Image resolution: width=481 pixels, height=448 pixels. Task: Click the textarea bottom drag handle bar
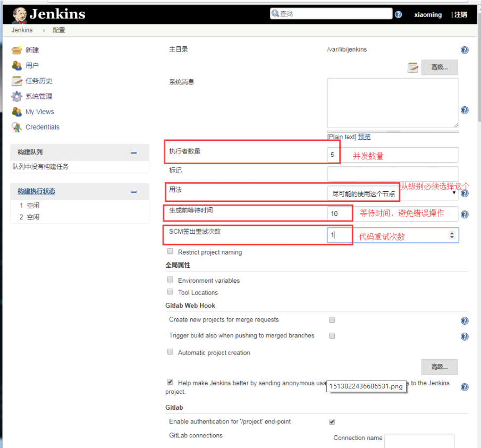pos(393,131)
